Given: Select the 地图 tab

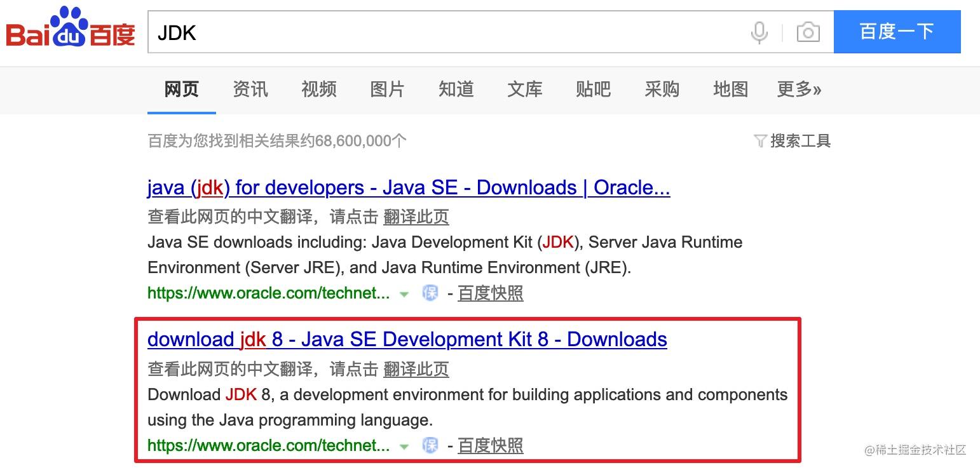Looking at the screenshot, I should (730, 90).
